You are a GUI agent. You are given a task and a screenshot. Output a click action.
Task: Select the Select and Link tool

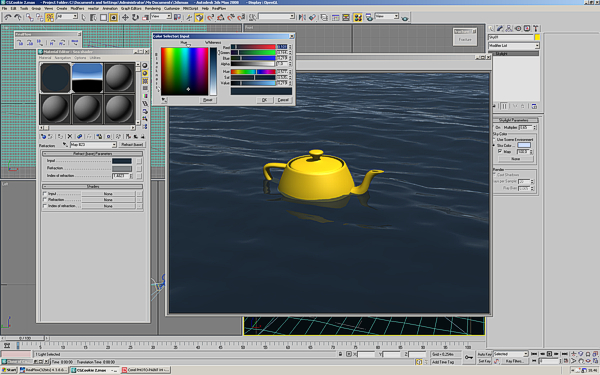coord(29,17)
